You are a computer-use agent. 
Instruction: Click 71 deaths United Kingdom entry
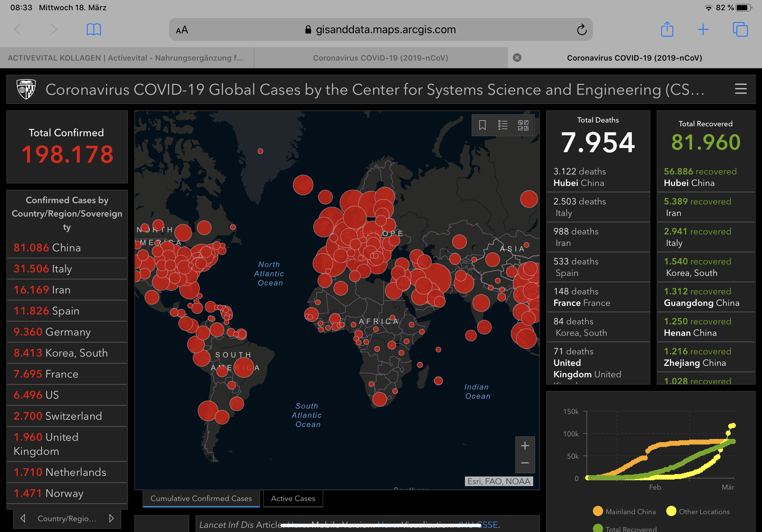click(598, 364)
